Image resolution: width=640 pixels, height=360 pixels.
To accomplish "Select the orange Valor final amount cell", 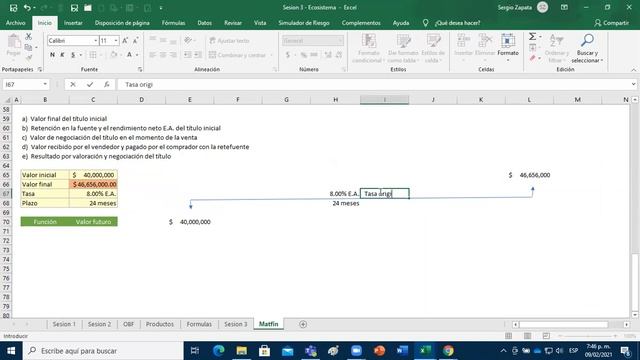I will pos(93,184).
